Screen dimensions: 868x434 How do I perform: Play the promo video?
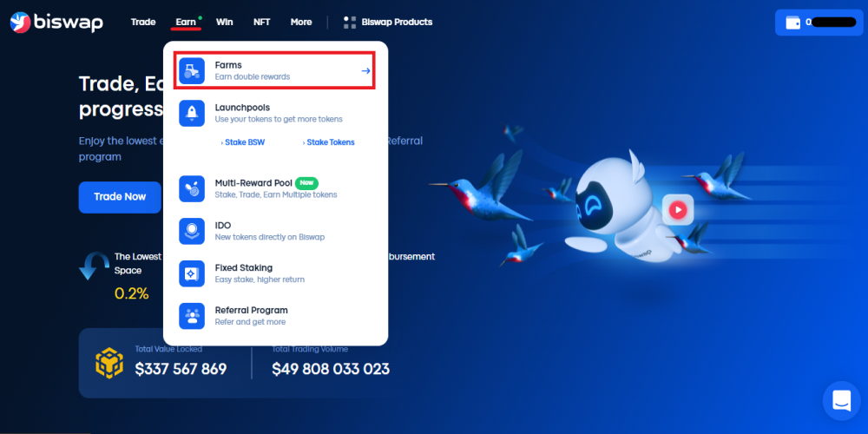pos(678,210)
